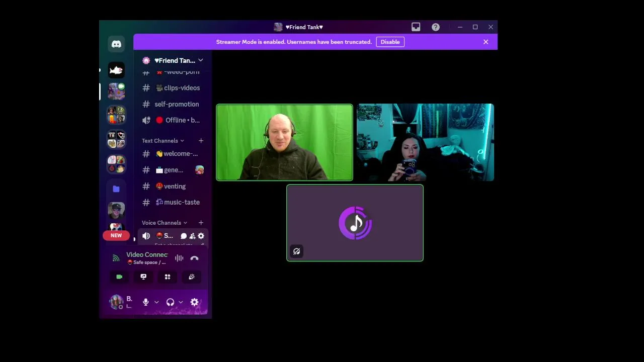Open the music-taste channel

[173, 202]
